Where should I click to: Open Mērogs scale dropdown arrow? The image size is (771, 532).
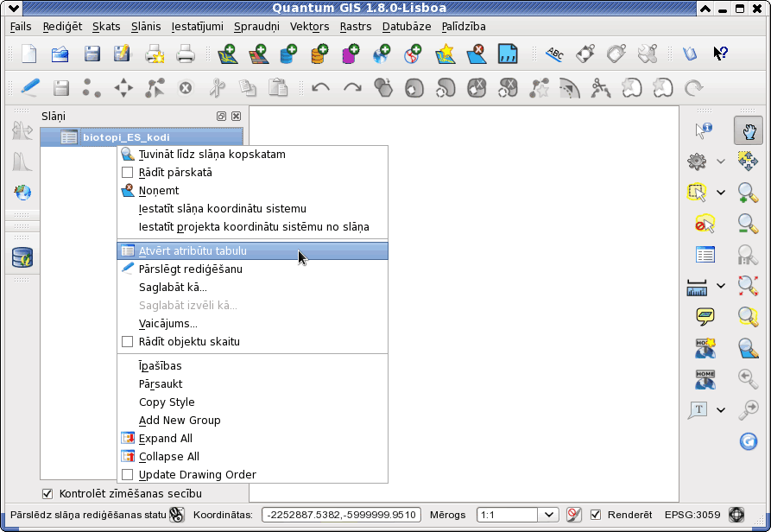coord(549,515)
